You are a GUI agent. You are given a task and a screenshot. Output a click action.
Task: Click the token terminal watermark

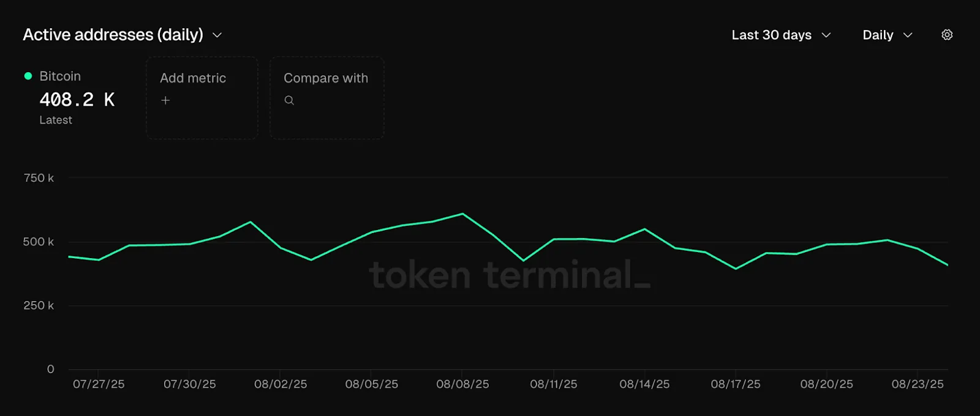(508, 277)
